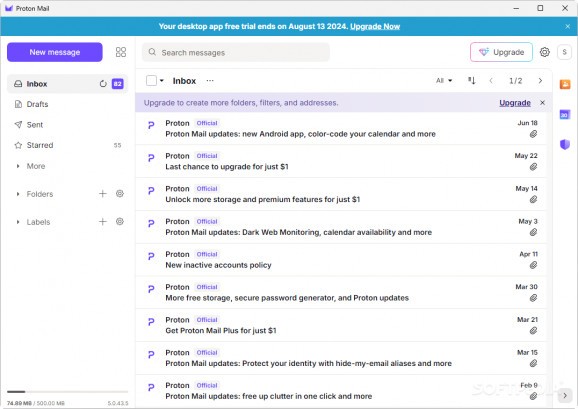Viewport: 578px width, 409px height.
Task: Click the app version 5.0.43.5
Action: 118,403
